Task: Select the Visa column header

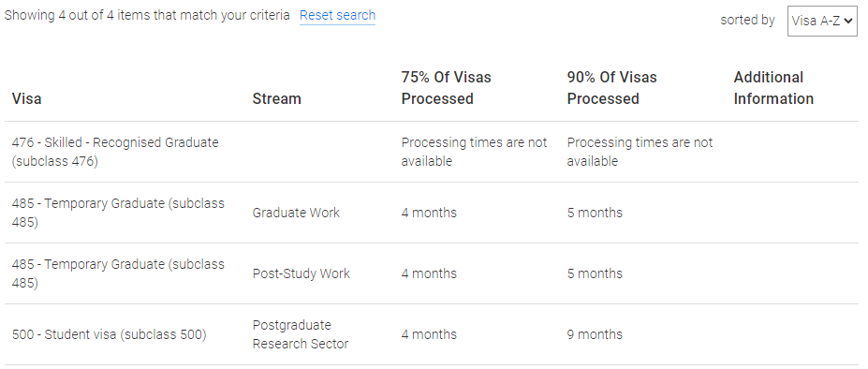Action: (x=26, y=98)
